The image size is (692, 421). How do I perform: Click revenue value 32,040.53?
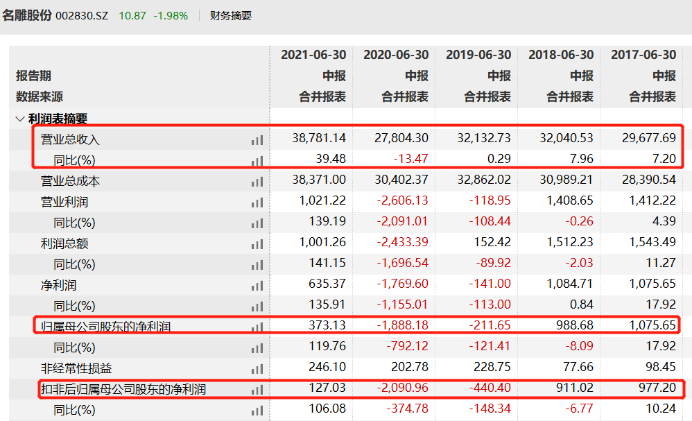(566, 138)
